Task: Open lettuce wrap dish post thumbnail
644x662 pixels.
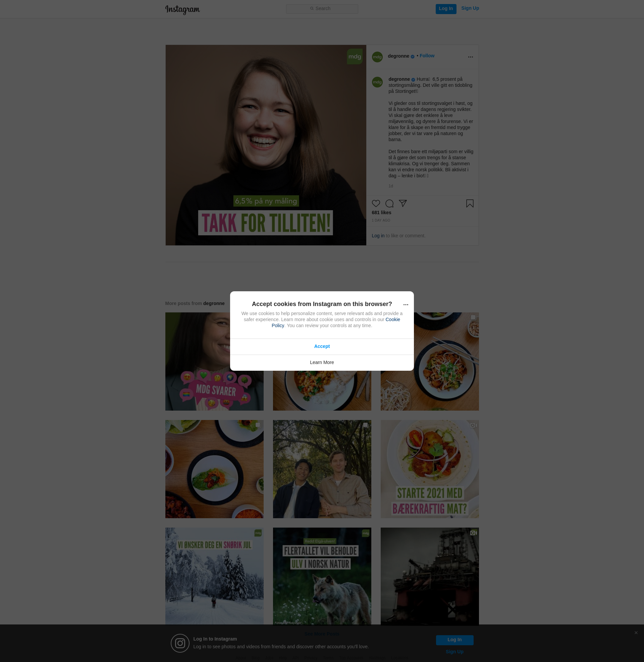Action: tap(214, 469)
